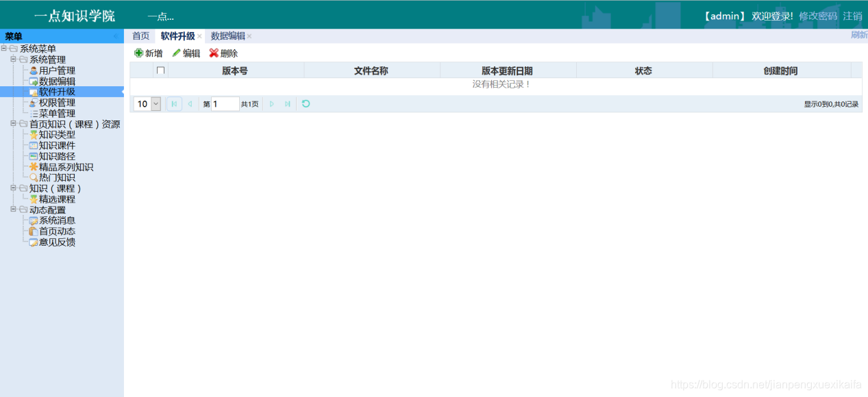Image resolution: width=868 pixels, height=397 pixels.
Task: Open 意见反馈 in the menu tree
Action: click(x=57, y=242)
